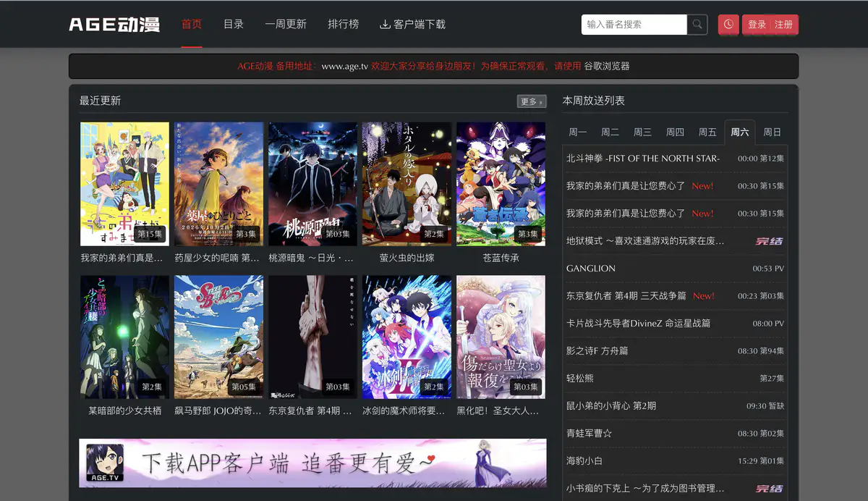Click the 08:30 第94集 episode label
The image size is (868, 501).
point(761,351)
